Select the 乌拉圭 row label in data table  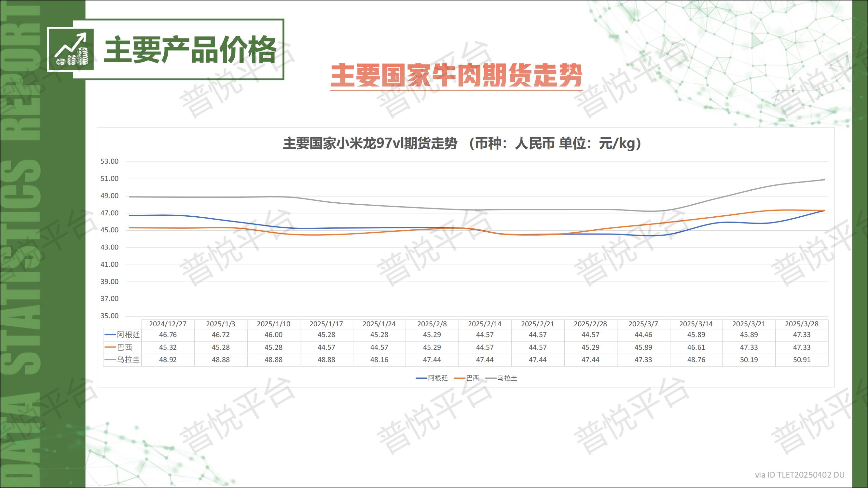click(128, 360)
